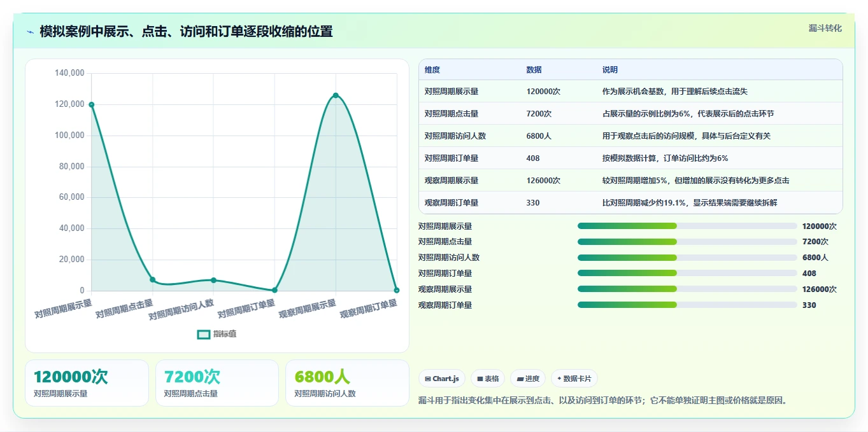Open the 6800人 对照周期访问人数 data card
Screen dimensions: 868x432
(x=347, y=383)
